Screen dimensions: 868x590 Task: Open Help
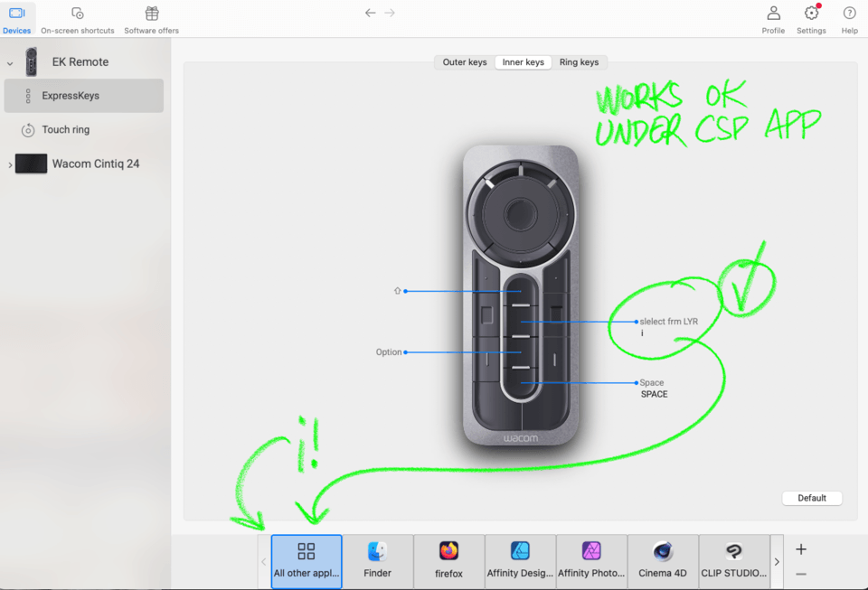(849, 19)
